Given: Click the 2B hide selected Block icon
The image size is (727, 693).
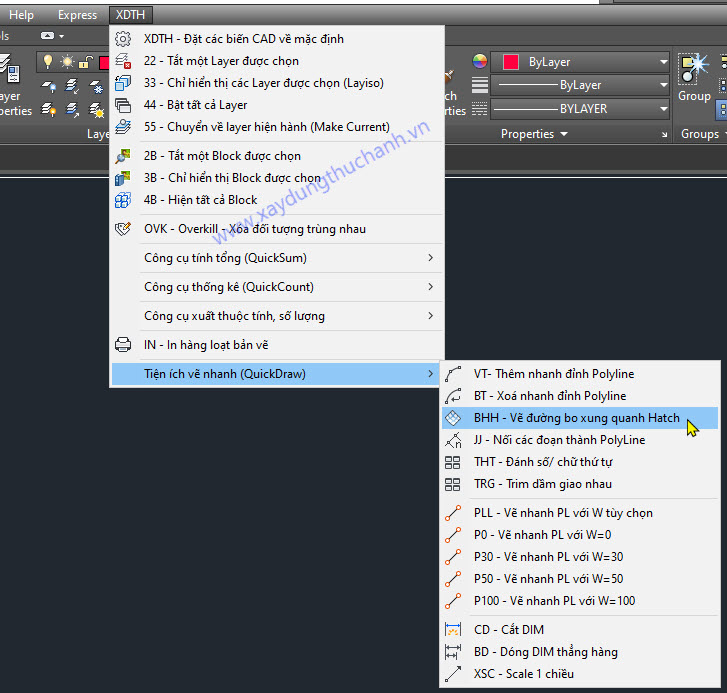Looking at the screenshot, I should pos(124,156).
